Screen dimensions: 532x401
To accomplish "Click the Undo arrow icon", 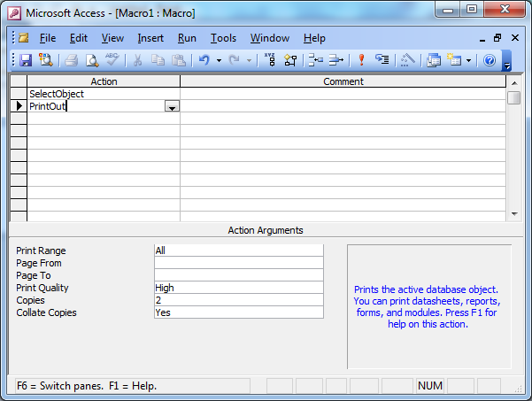I will click(204, 60).
